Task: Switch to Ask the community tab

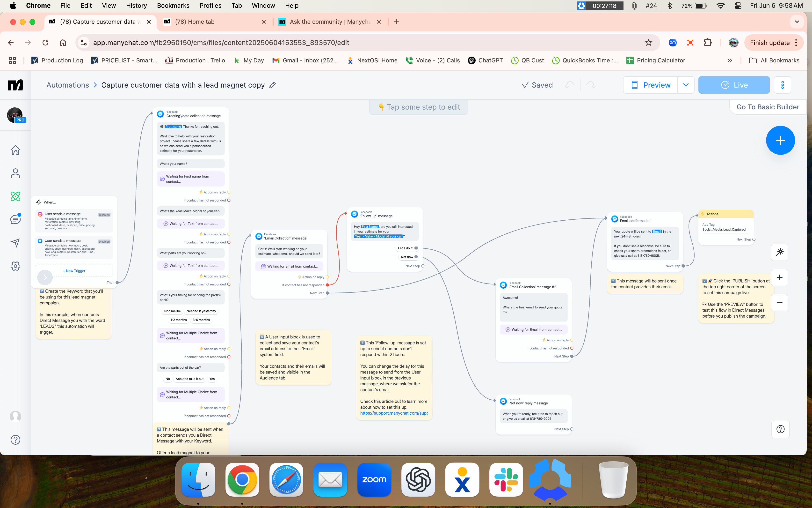Action: [331, 22]
